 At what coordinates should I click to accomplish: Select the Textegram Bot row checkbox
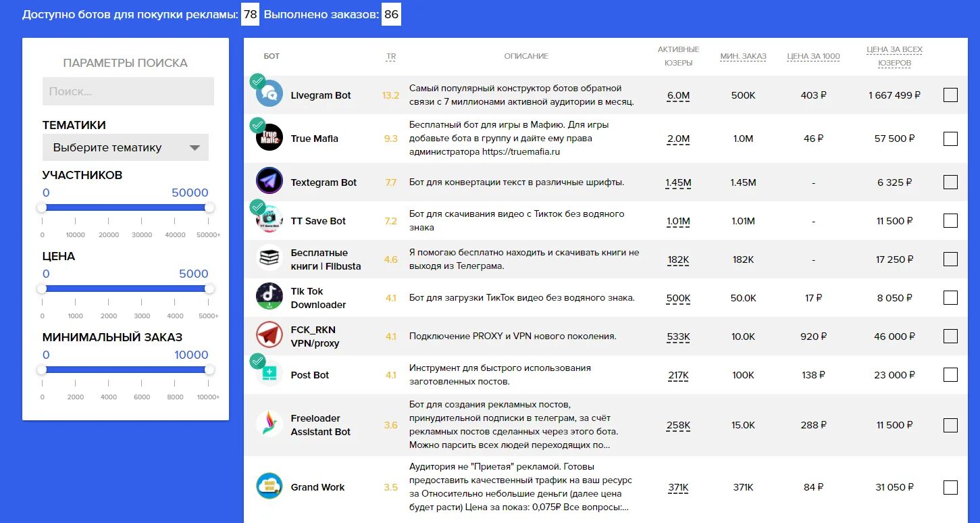coord(950,182)
